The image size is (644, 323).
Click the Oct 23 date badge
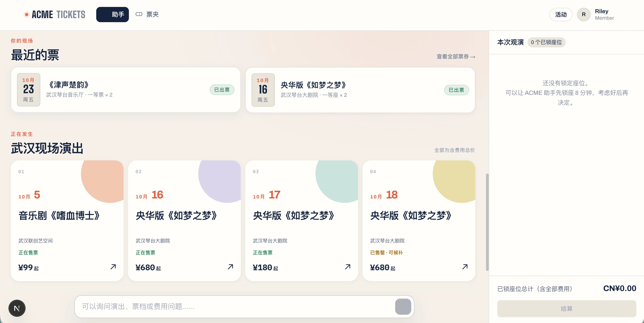tap(28, 90)
